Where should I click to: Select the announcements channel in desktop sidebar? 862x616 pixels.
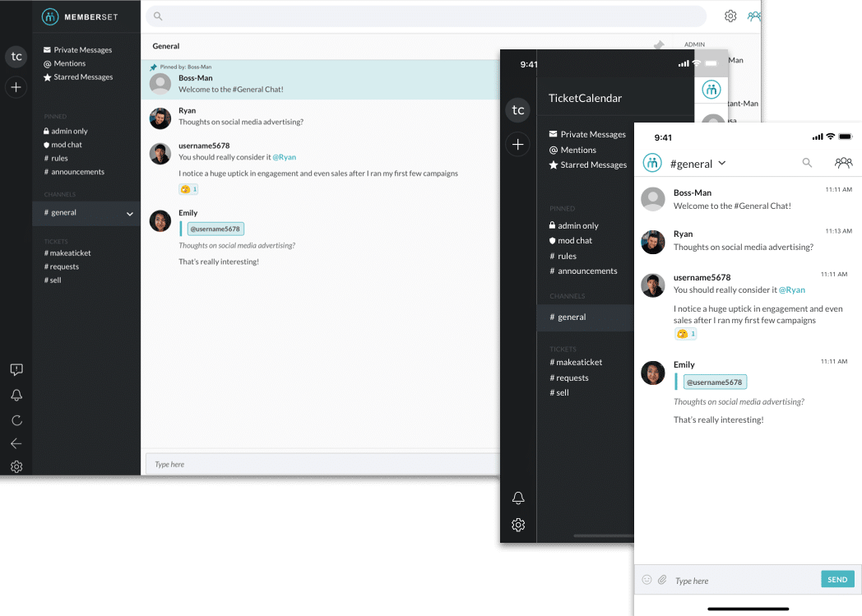76,172
